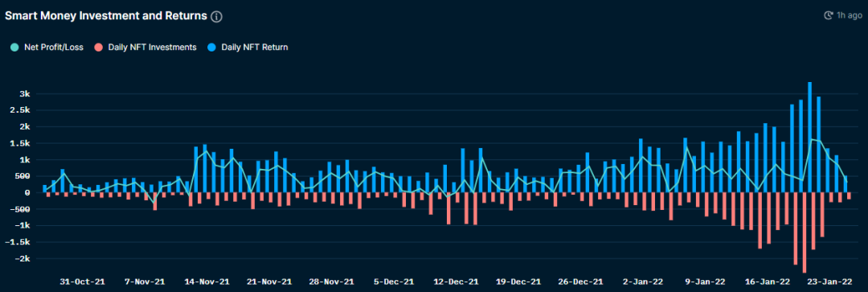Click the lowest red investment bar below -2k

805,232
